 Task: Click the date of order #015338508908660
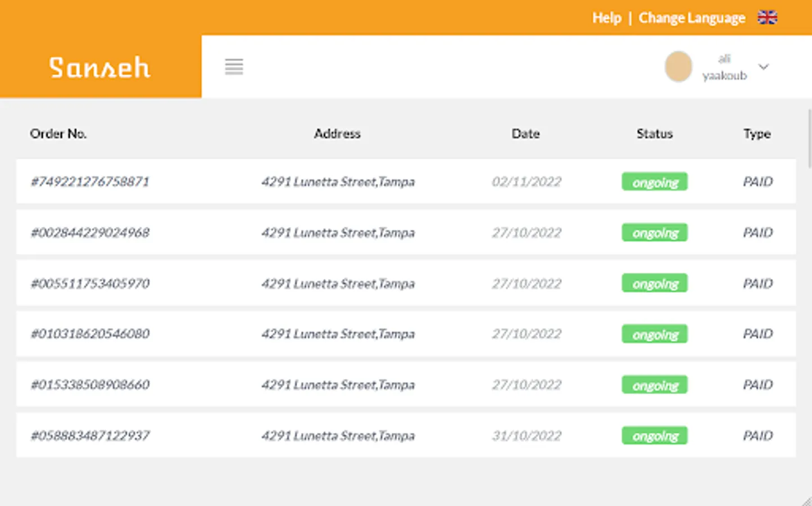click(x=527, y=385)
